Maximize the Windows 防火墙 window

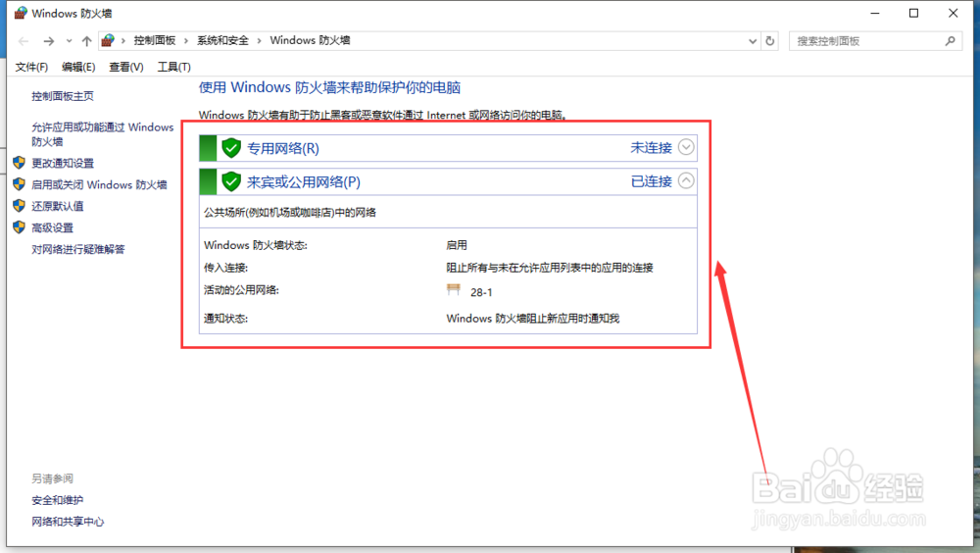[x=913, y=13]
